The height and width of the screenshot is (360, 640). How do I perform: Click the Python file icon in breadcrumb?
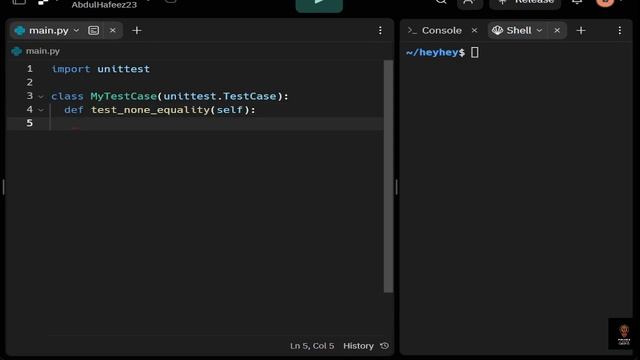17,51
